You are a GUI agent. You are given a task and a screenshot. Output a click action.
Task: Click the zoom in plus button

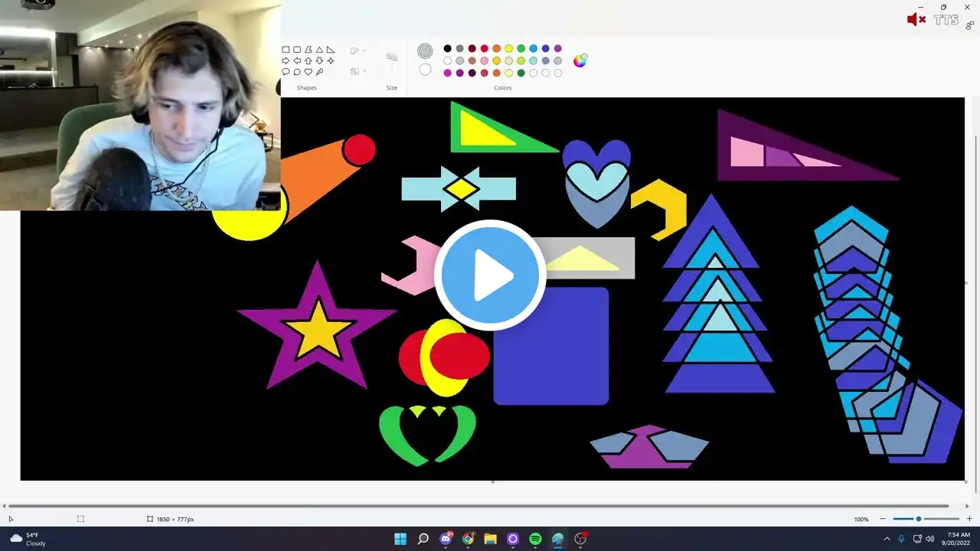969,519
